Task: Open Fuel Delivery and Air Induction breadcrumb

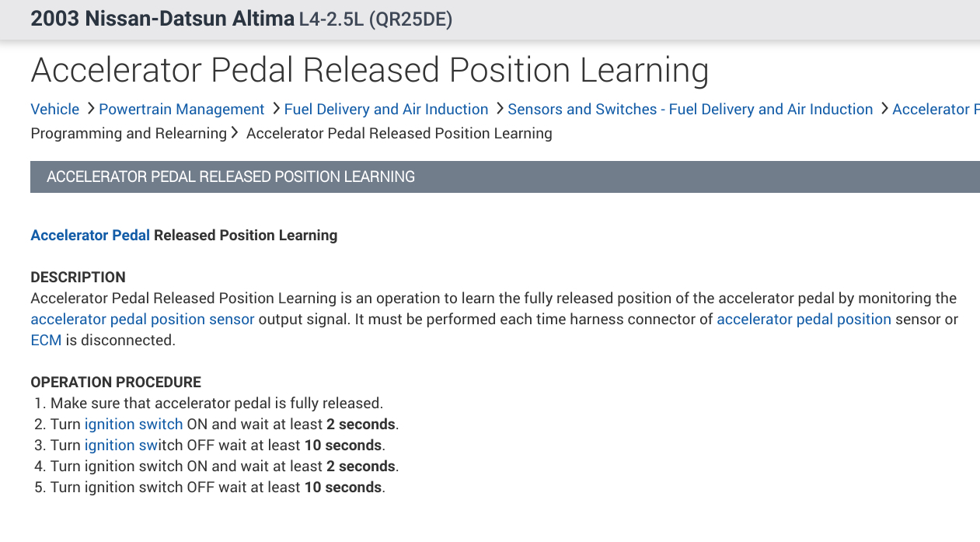Action: (x=386, y=110)
